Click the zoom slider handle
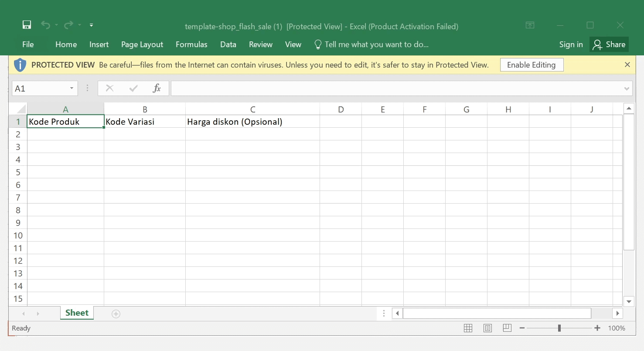Viewport: 644px width, 351px height. pyautogui.click(x=559, y=328)
